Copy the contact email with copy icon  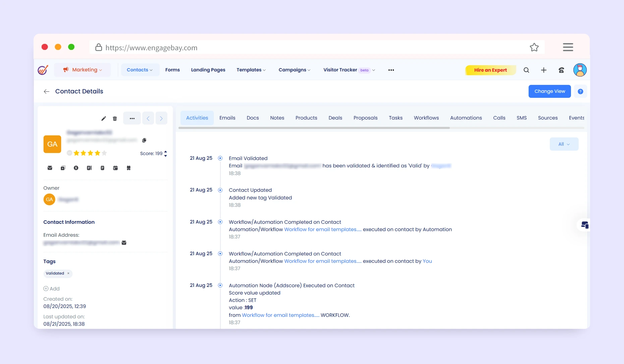coord(144,140)
